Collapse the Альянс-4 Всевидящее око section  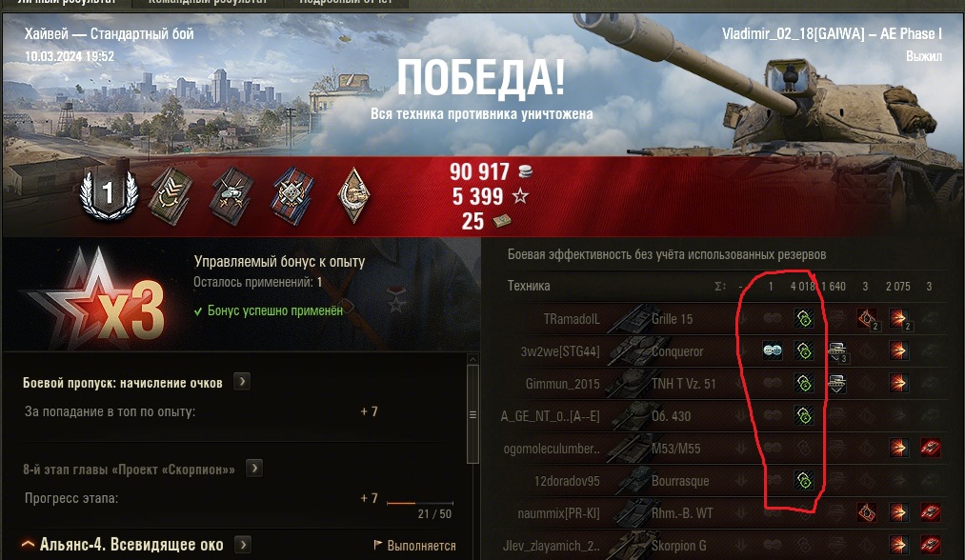point(28,545)
